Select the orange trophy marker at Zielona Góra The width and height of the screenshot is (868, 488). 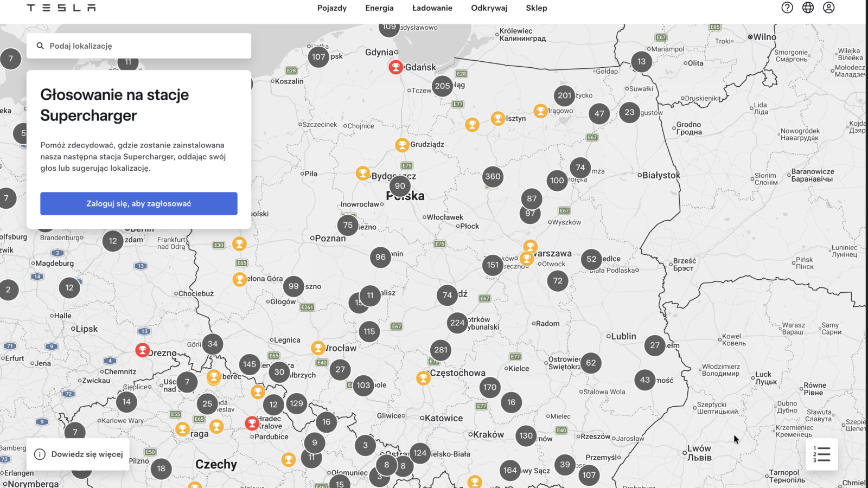pos(239,279)
